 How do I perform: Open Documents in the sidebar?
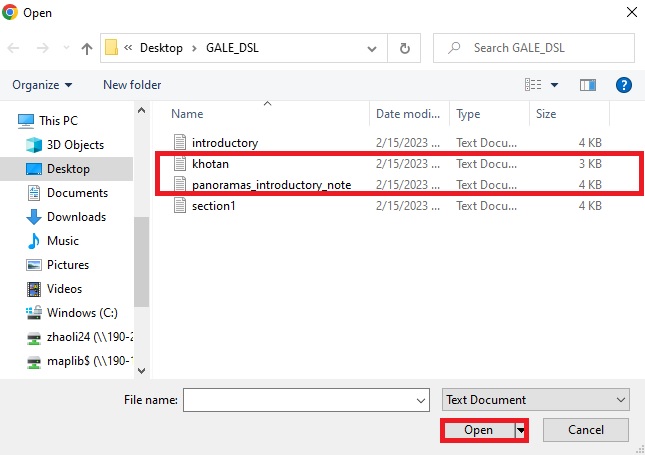tap(67, 193)
